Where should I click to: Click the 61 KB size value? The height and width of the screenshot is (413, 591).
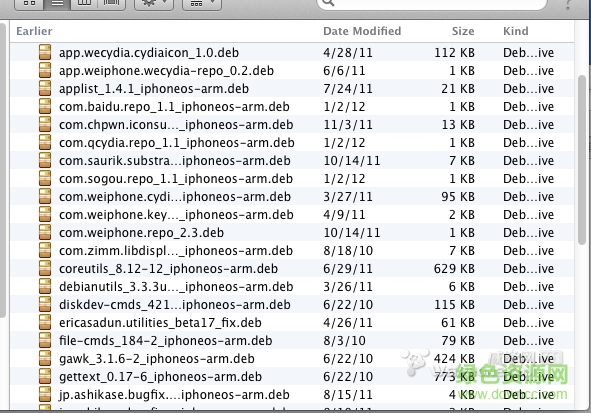[458, 323]
